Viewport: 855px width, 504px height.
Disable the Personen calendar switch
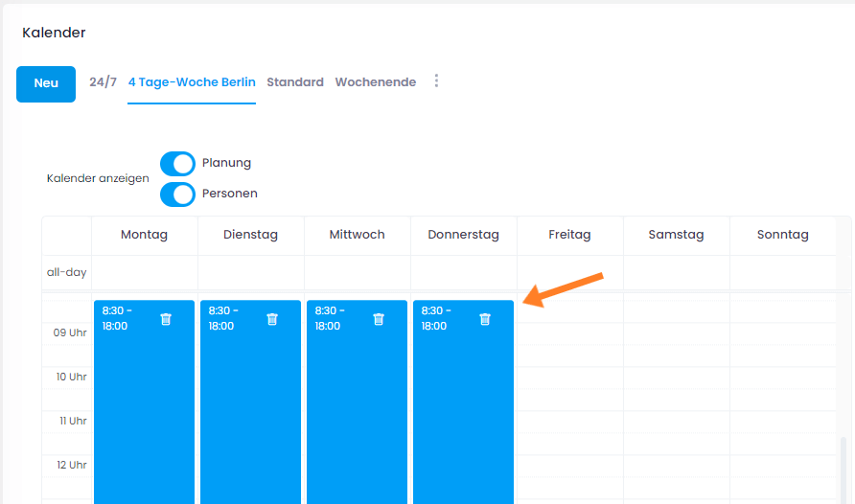click(x=177, y=194)
